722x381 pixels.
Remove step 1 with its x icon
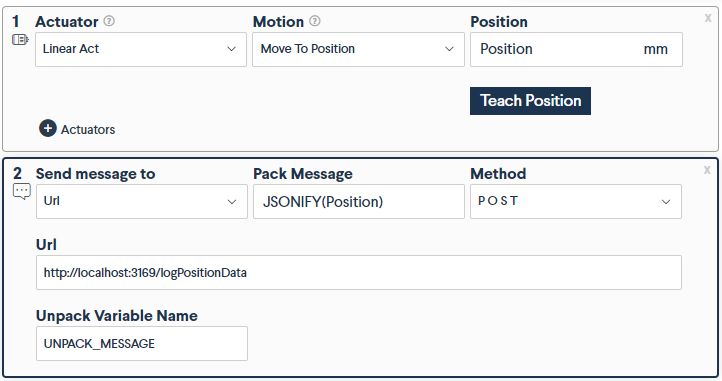coord(708,18)
